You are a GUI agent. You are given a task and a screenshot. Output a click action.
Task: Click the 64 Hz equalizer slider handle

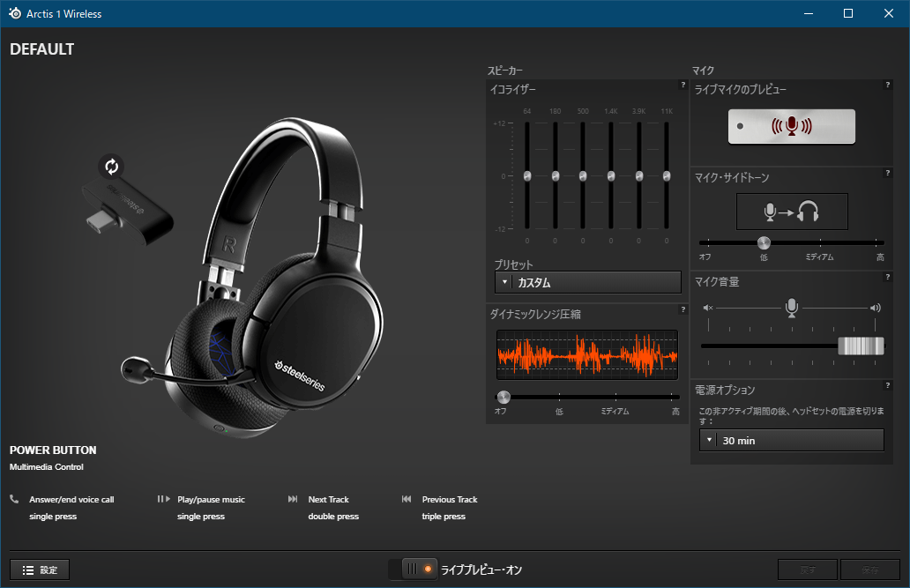click(527, 176)
